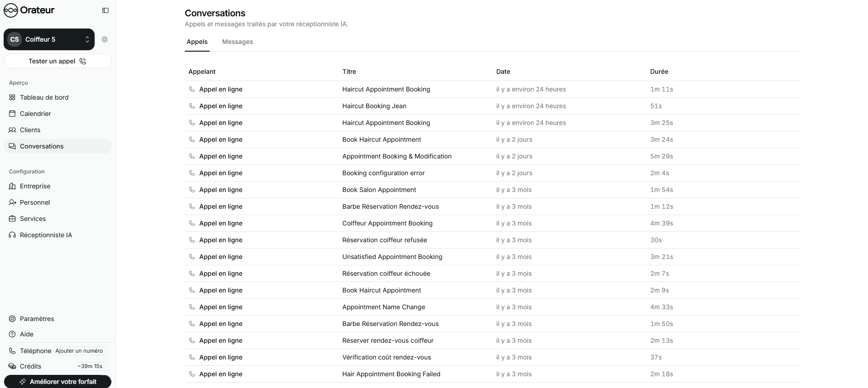Click sparkle icon on Améliorer votre forfait
The height and width of the screenshot is (388, 868).
[23, 382]
